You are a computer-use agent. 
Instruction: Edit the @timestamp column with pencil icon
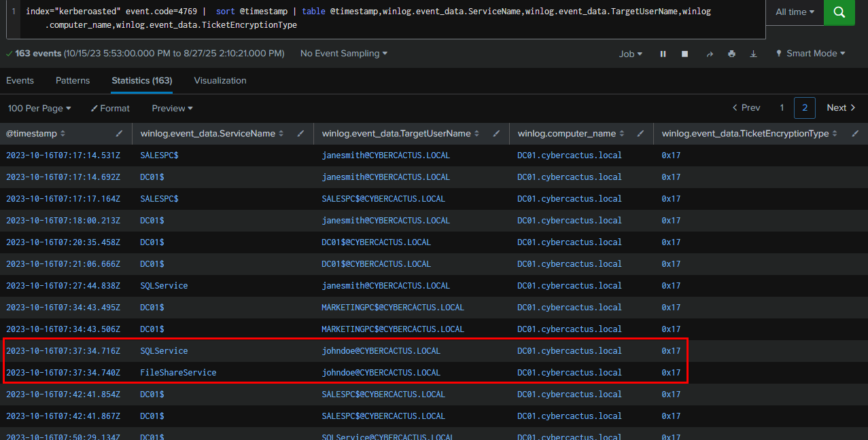click(120, 134)
